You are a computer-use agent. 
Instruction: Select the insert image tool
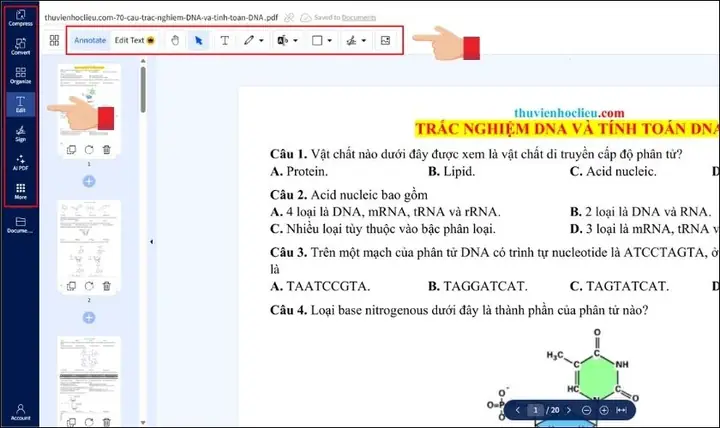pyautogui.click(x=385, y=40)
